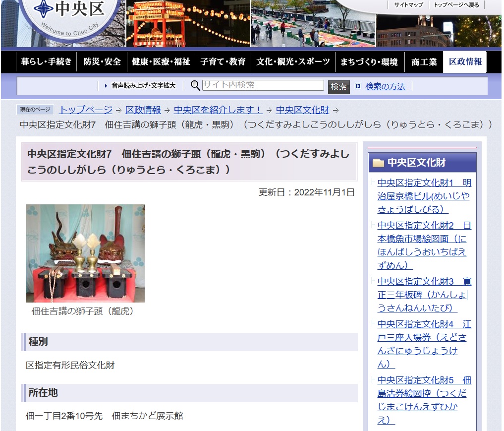Click the サイトマップ link at top
The image size is (504, 431).
(x=408, y=5)
